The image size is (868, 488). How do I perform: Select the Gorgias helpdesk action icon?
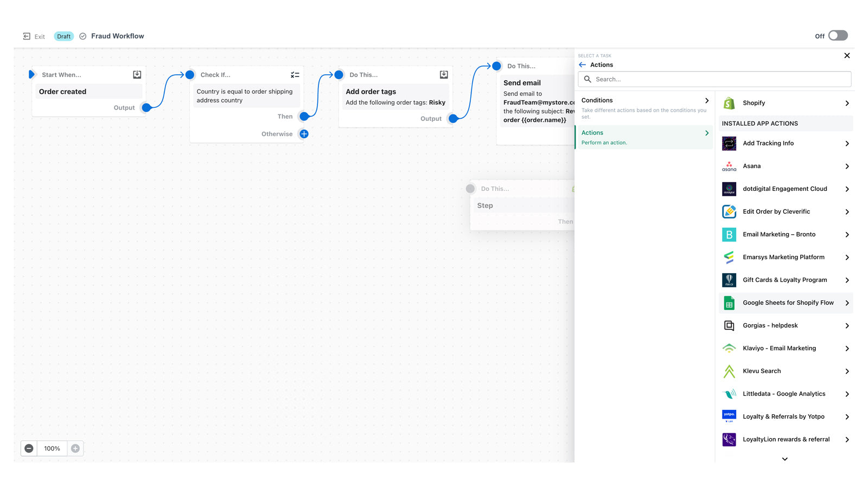tap(729, 325)
